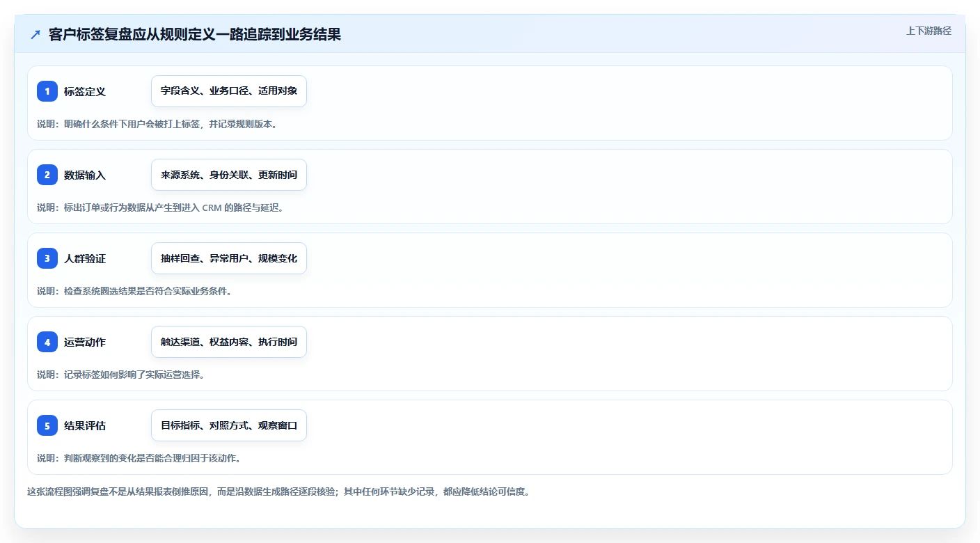The width and height of the screenshot is (980, 543).
Task: Select step number 2 badge
Action: click(x=47, y=175)
